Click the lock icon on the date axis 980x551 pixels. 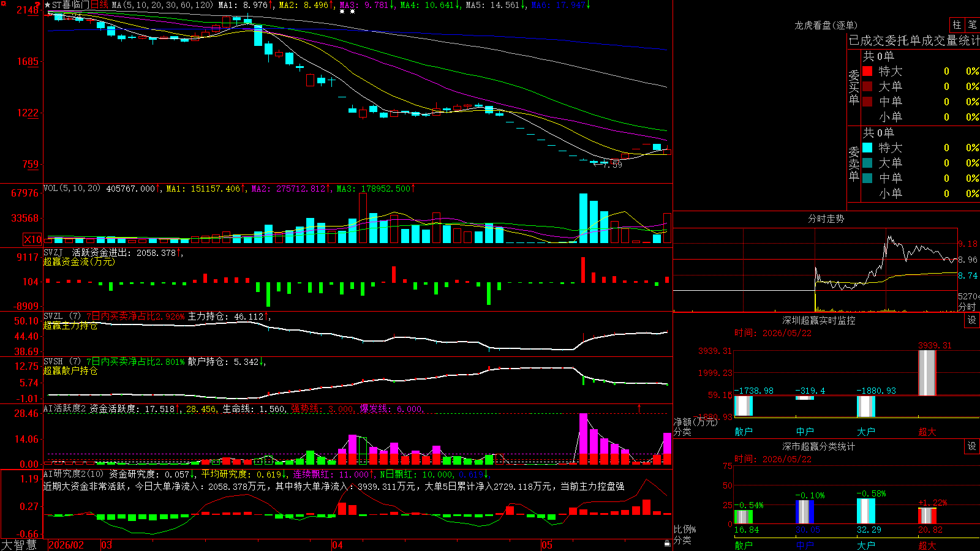(x=667, y=544)
